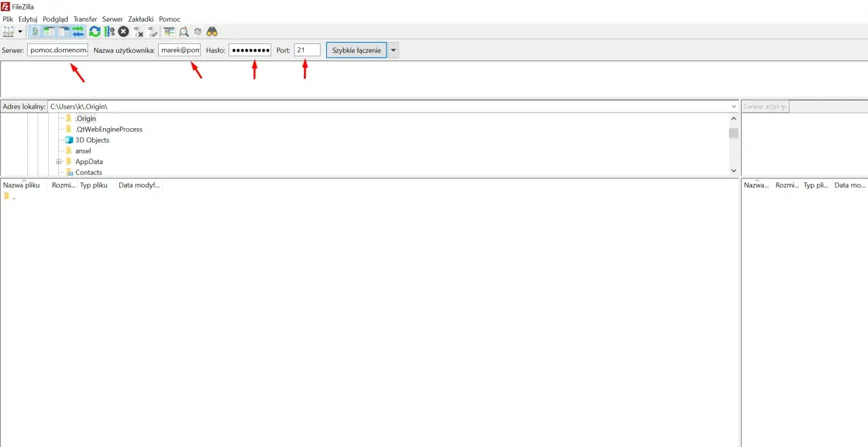Open the Edytuj menu
This screenshot has height=447, width=868.
point(28,19)
